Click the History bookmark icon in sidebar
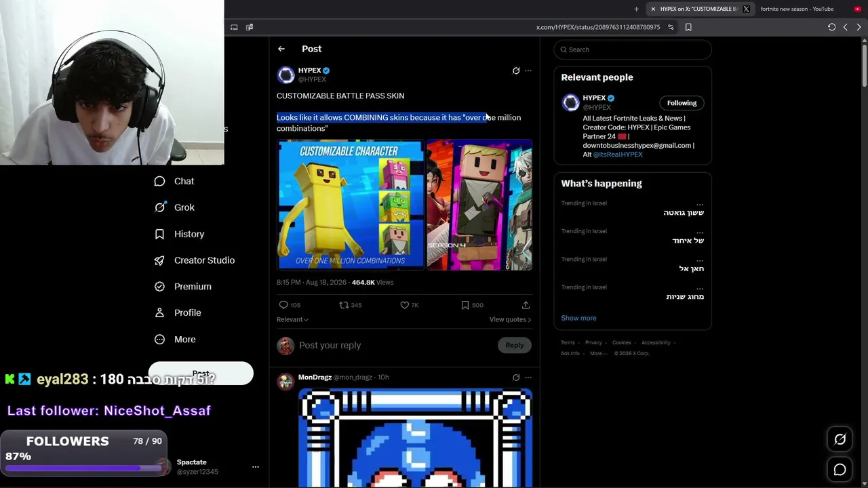868x488 pixels. (x=159, y=234)
